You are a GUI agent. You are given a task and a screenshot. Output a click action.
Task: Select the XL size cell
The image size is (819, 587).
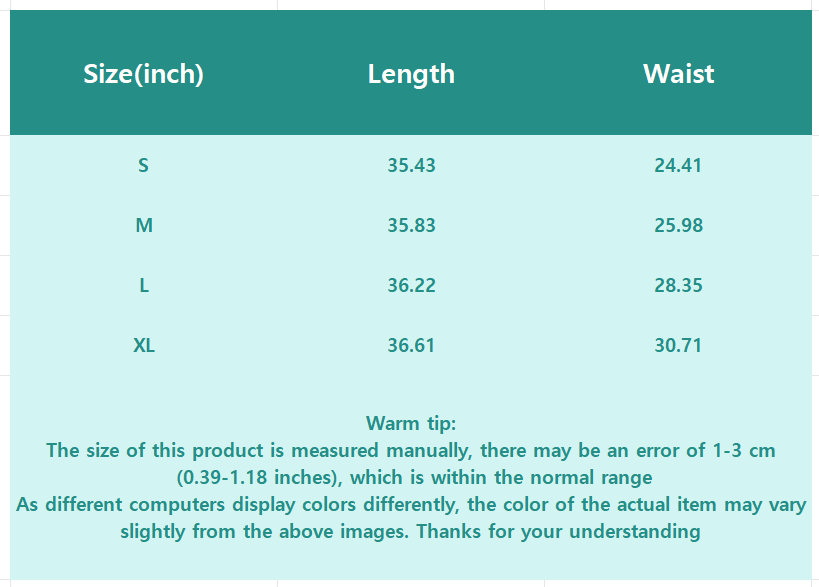click(x=144, y=345)
